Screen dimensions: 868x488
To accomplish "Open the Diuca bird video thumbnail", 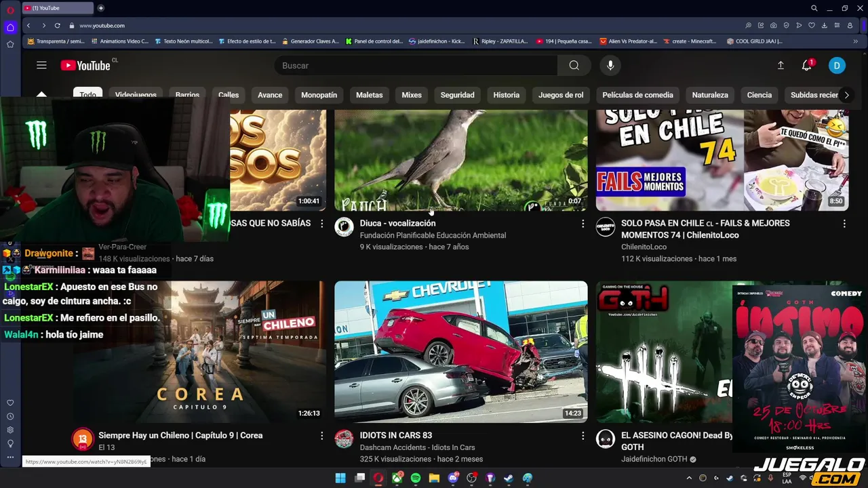I will point(461,160).
